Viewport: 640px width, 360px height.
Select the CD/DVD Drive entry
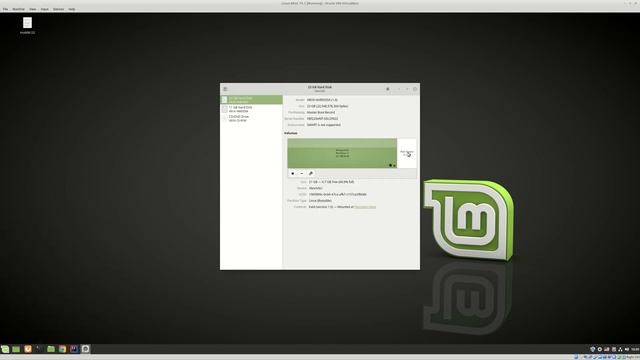tap(251, 118)
